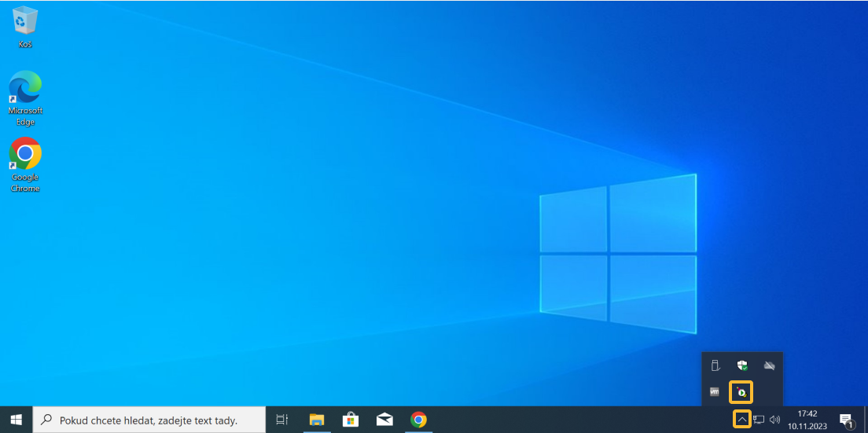Open the clock and calendar flyout
The height and width of the screenshot is (433, 868).
click(807, 420)
